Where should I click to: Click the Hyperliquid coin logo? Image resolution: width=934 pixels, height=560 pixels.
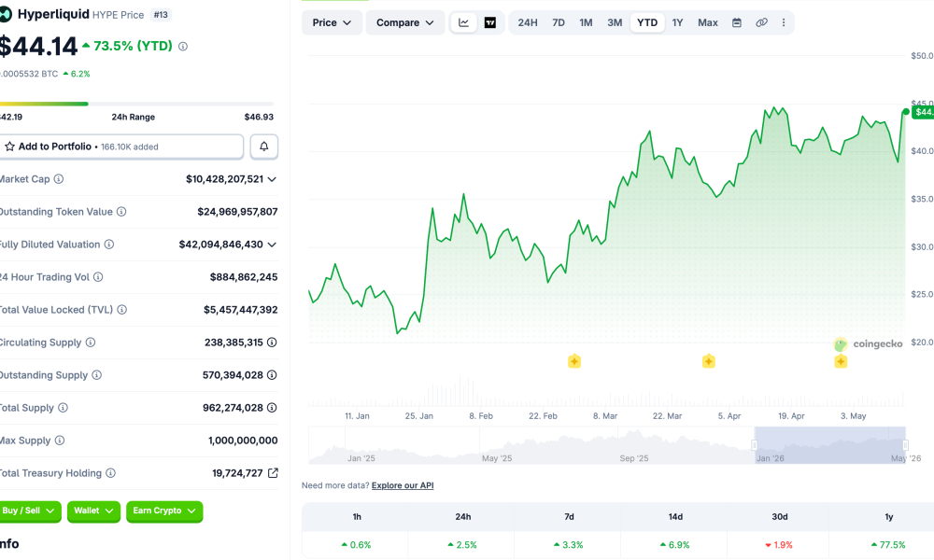pyautogui.click(x=5, y=14)
